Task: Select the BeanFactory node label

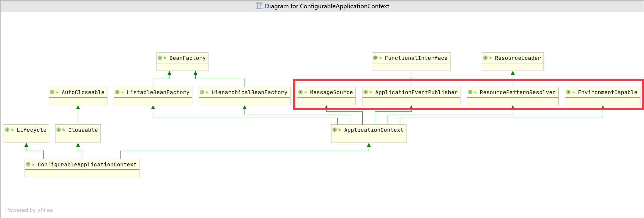Action: click(188, 58)
